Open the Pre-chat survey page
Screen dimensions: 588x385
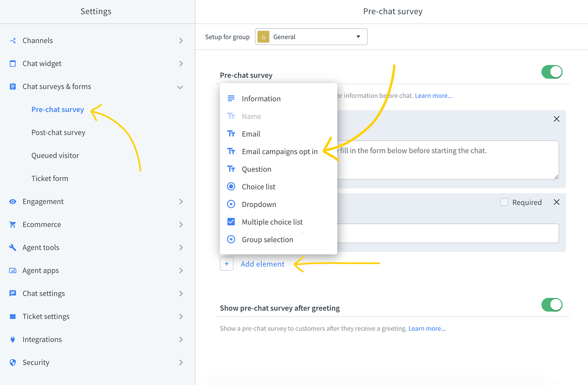[x=58, y=109]
